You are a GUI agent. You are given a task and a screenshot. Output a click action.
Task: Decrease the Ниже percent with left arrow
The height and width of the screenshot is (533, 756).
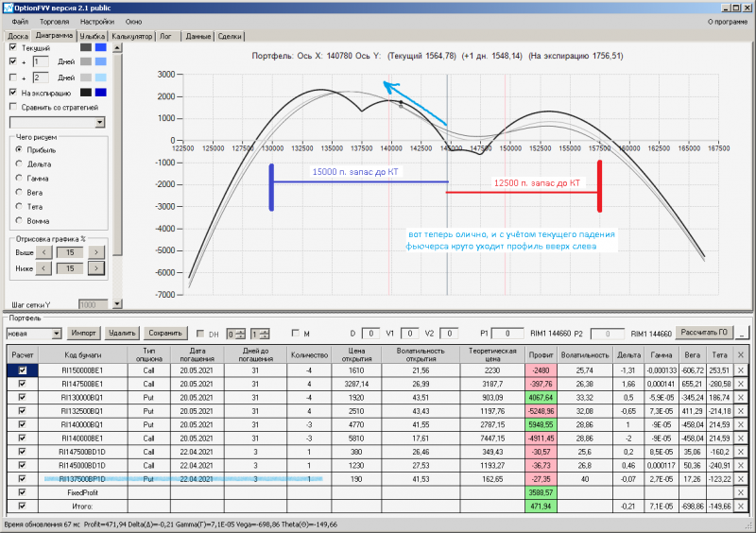click(43, 268)
